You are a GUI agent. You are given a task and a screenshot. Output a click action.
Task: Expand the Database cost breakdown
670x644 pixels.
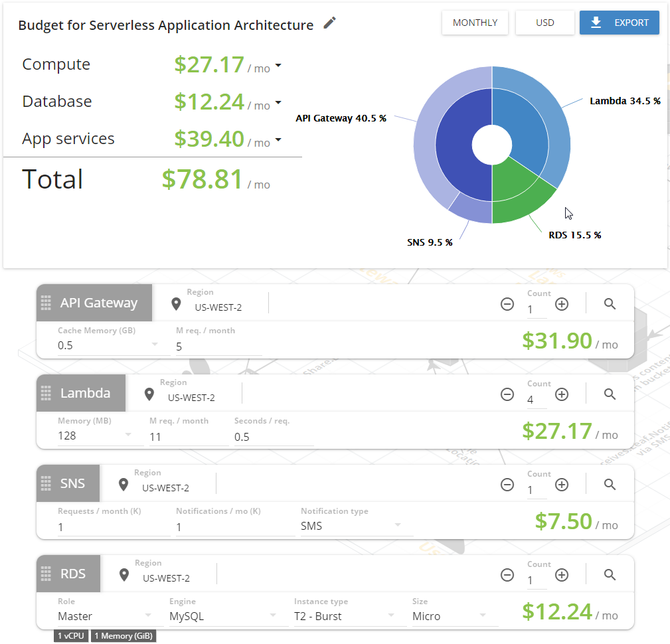point(278,102)
